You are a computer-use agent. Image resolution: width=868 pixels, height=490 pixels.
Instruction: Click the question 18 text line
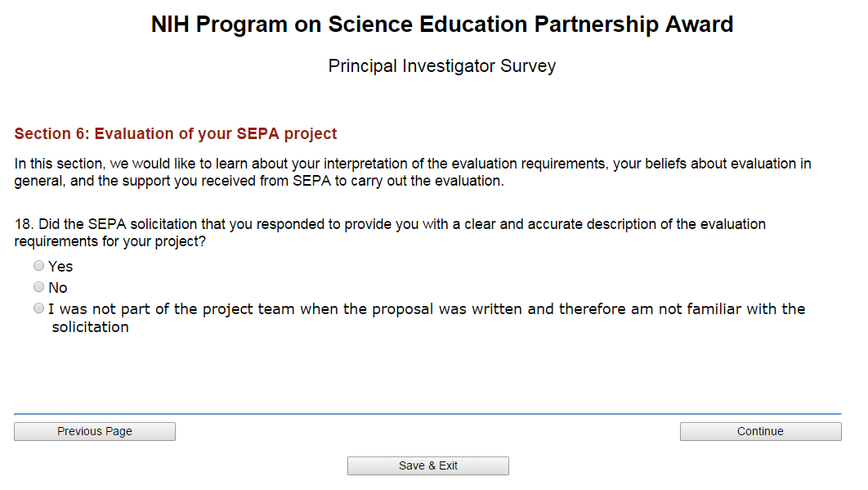[390, 224]
